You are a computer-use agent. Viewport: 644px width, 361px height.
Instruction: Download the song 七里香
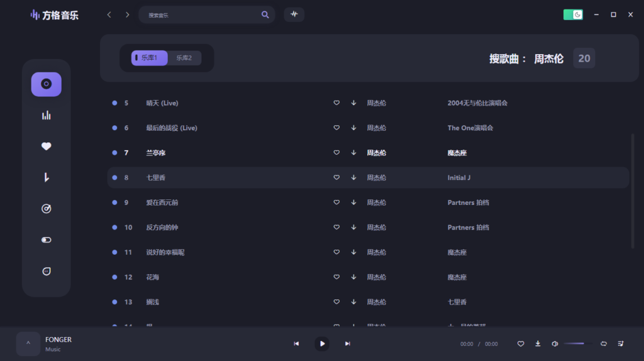353,178
